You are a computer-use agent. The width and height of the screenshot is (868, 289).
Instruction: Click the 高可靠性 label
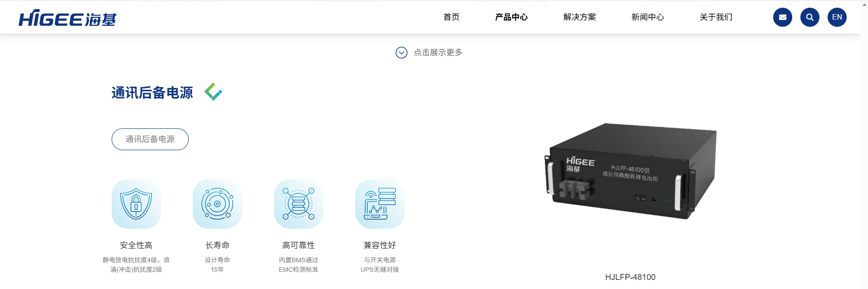click(x=299, y=245)
